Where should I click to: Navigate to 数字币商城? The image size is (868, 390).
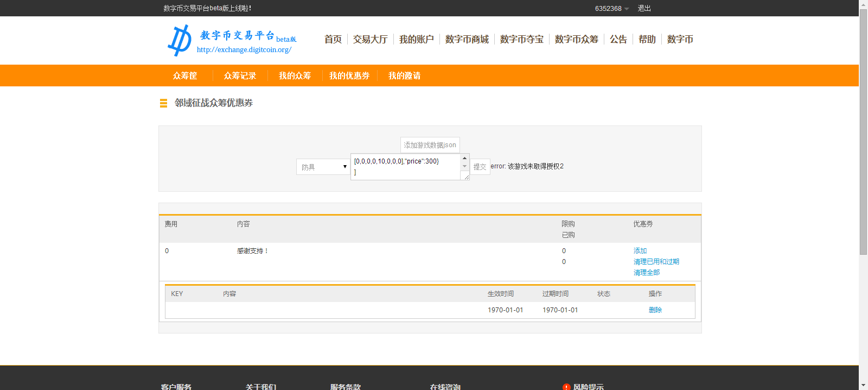[x=467, y=39]
